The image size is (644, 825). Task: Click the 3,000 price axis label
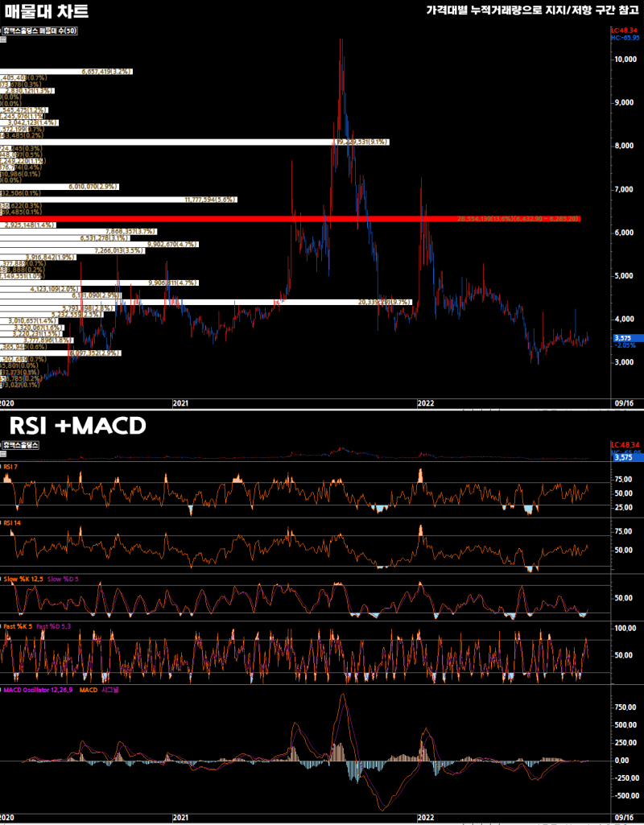625,362
